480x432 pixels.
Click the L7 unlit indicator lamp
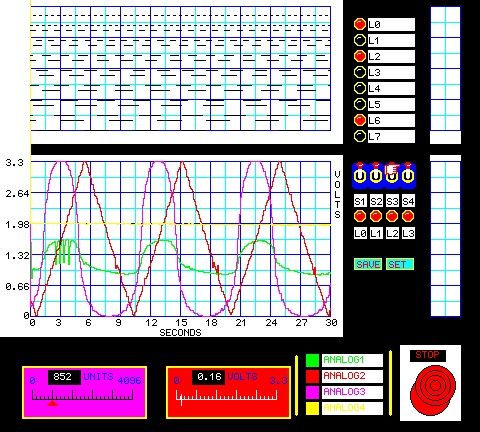point(360,136)
